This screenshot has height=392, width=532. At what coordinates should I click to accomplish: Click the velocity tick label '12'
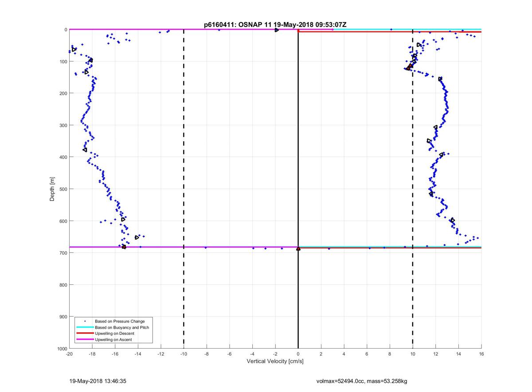point(436,354)
